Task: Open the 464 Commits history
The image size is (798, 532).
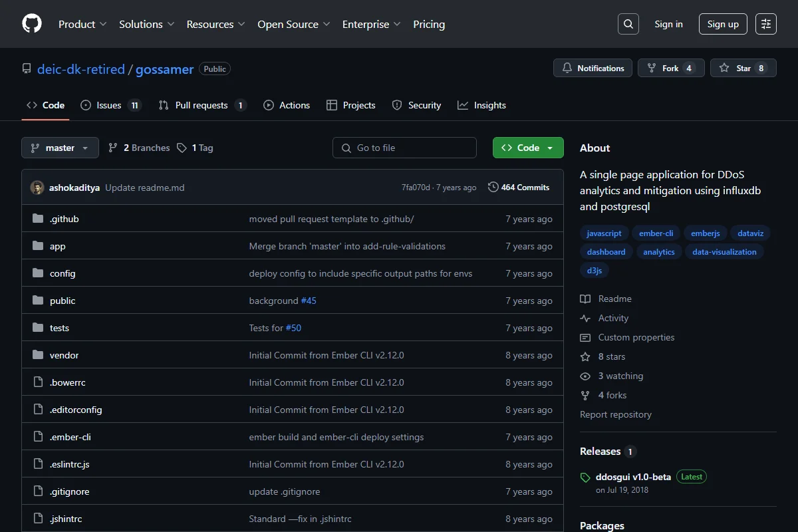Action: point(519,188)
